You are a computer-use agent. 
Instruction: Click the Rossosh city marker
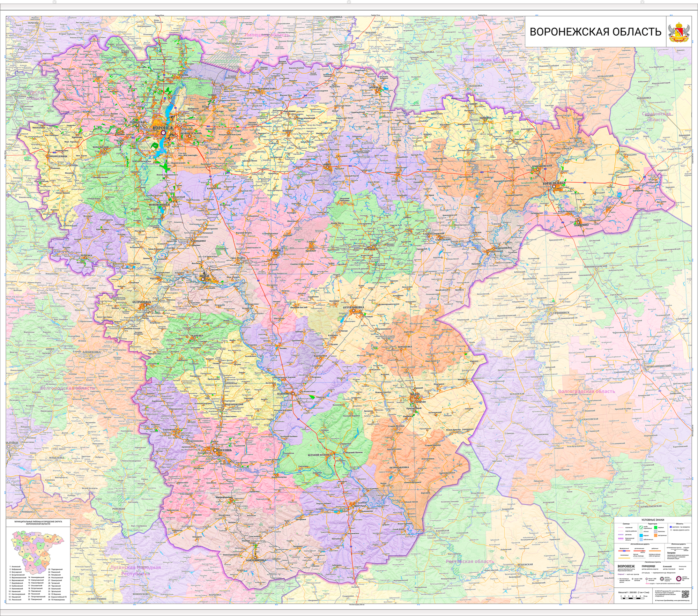(215, 450)
